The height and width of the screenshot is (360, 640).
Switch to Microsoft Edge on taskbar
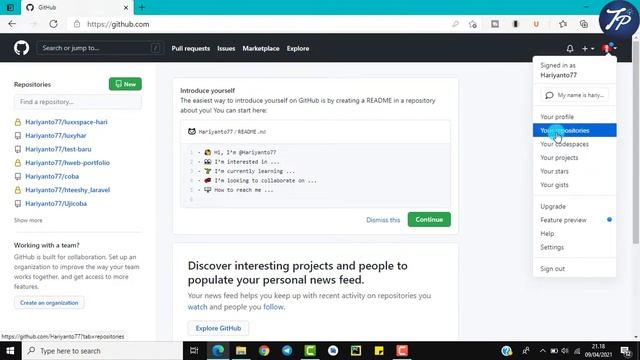[x=218, y=351]
